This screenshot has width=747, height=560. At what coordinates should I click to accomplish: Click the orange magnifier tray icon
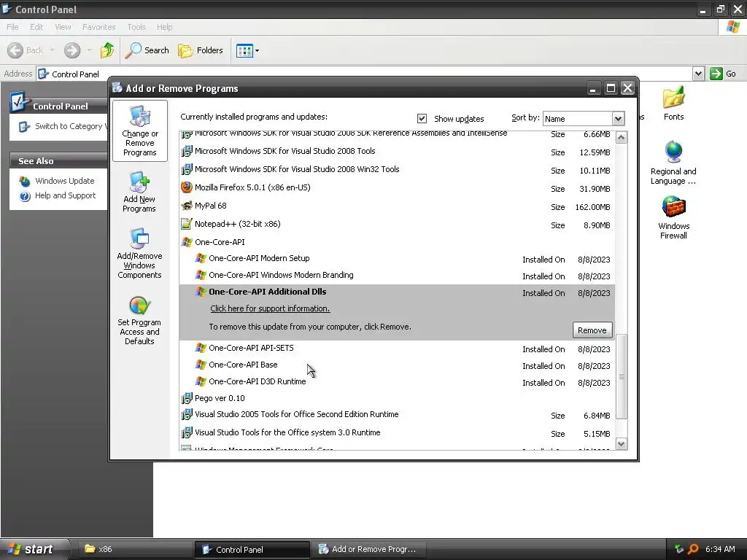693,549
